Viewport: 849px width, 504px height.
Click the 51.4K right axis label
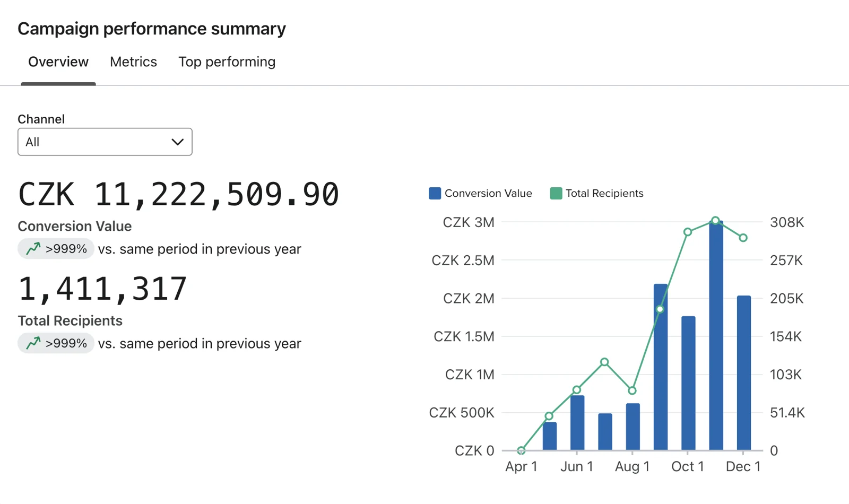(787, 412)
